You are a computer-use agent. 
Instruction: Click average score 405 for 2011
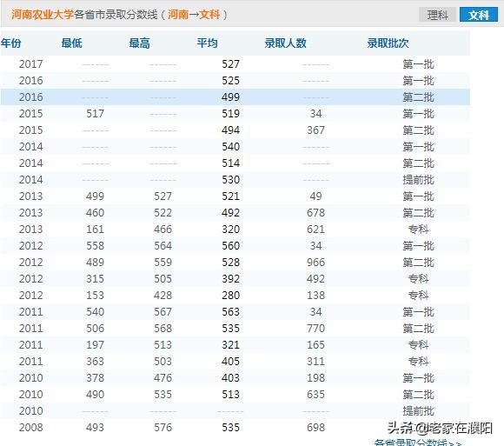231,361
